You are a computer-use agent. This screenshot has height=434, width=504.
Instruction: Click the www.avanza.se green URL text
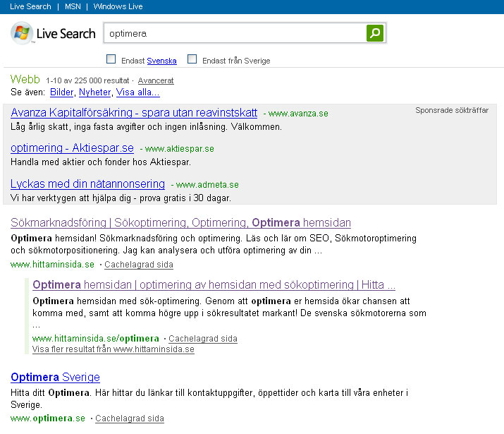point(298,114)
